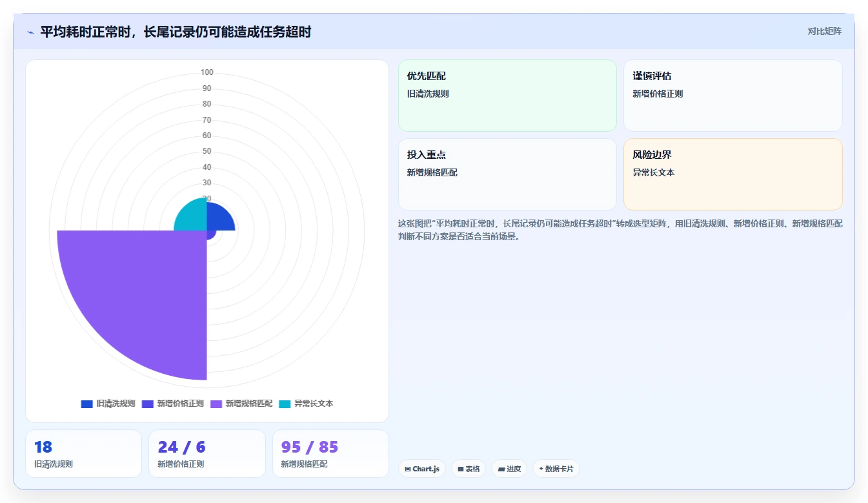Toggle 异常长文本 legend item in the chart
The height and width of the screenshot is (503, 868).
click(x=306, y=404)
